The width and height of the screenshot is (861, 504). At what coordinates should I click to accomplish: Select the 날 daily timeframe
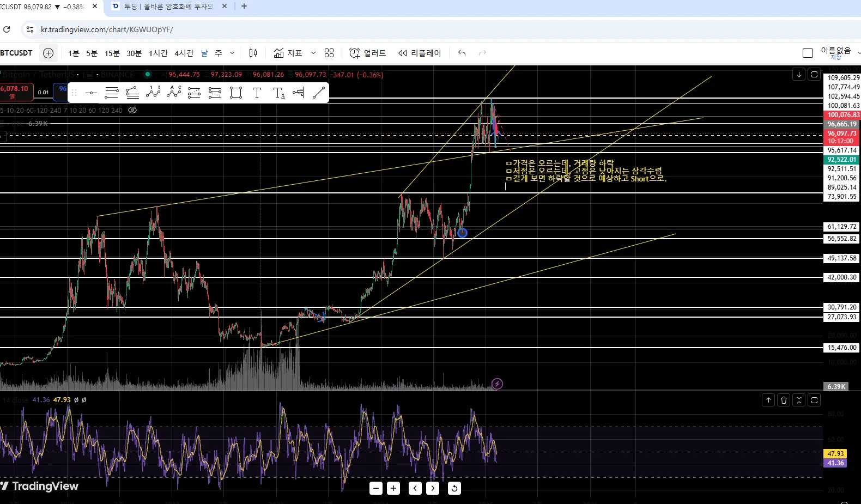click(204, 53)
